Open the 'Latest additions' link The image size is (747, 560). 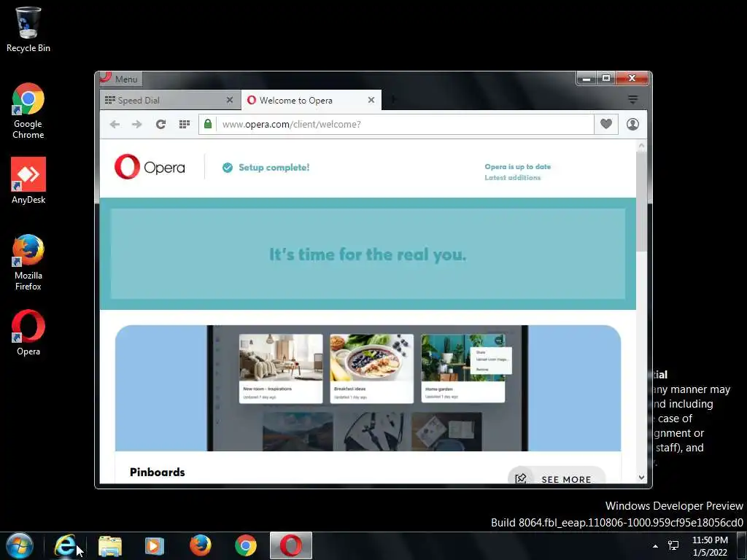point(513,178)
